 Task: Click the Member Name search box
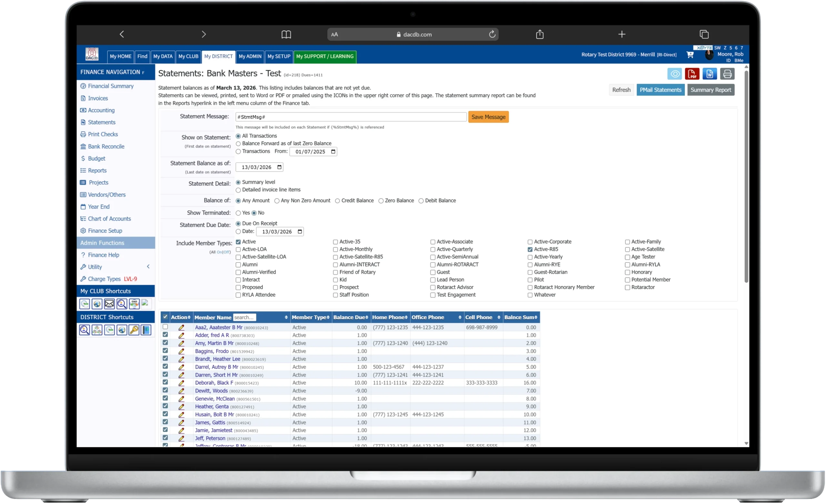tap(244, 317)
